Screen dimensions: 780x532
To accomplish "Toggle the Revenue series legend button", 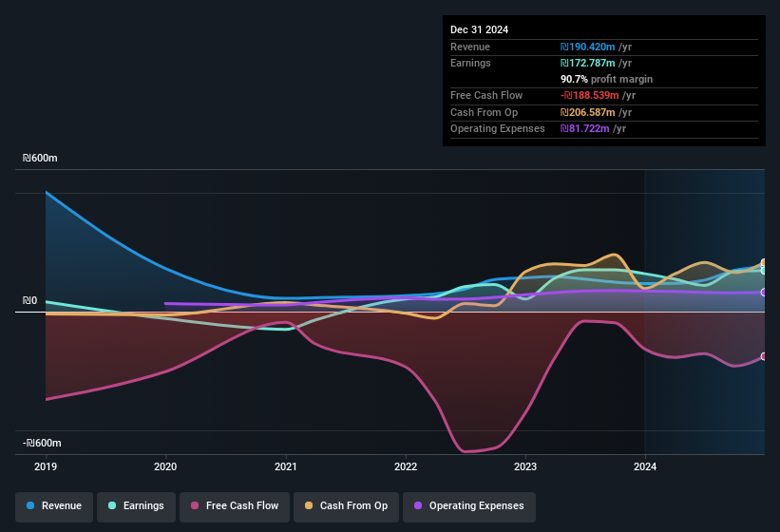I will [54, 506].
